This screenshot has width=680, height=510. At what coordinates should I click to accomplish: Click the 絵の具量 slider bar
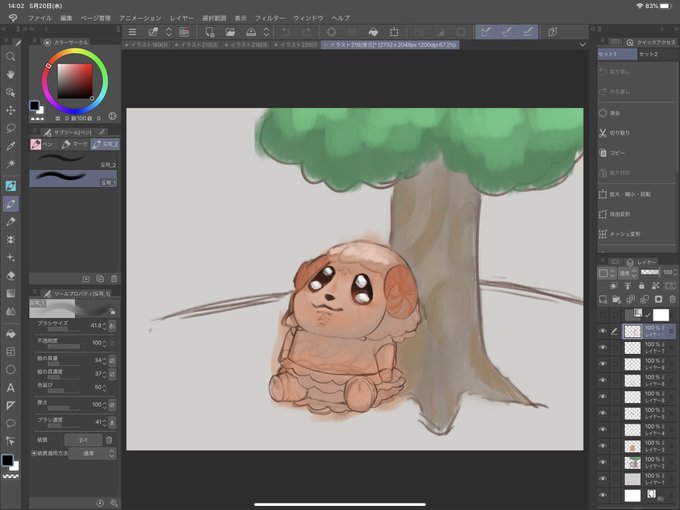[64, 364]
